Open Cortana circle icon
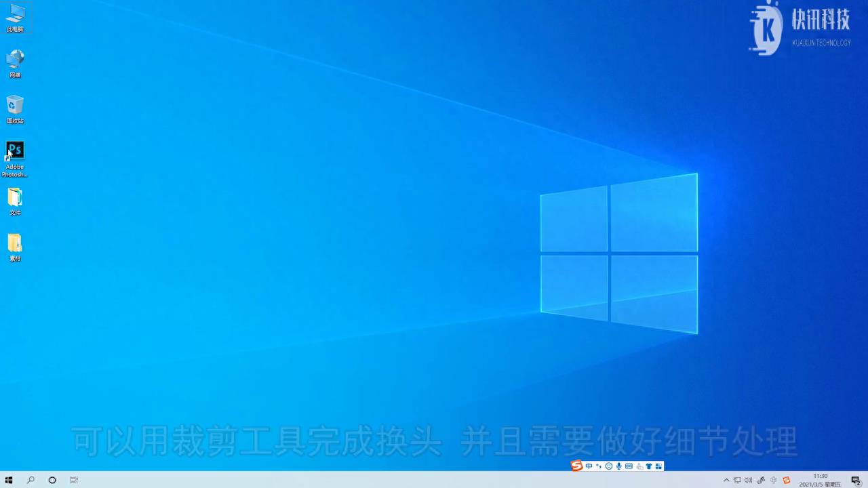Viewport: 868px width, 488px height. pos(52,480)
